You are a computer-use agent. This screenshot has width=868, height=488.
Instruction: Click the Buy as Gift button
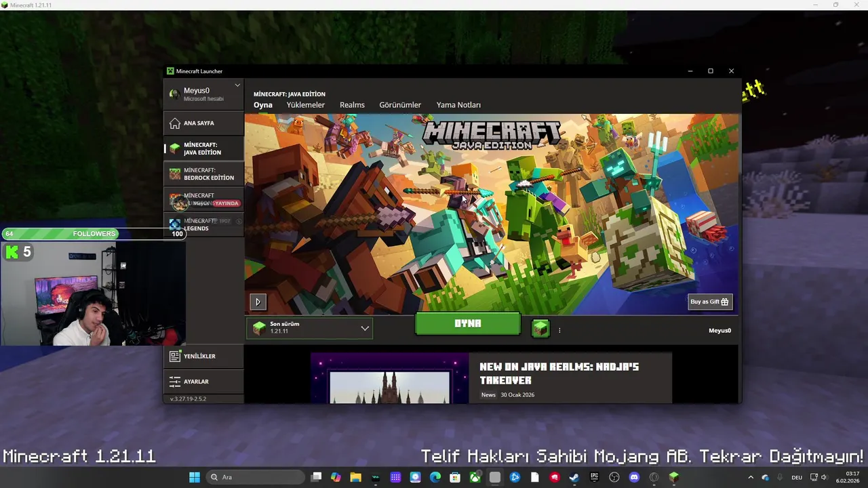(710, 302)
